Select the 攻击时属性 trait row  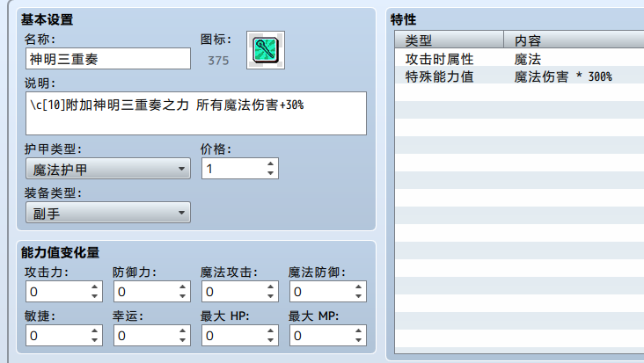520,59
